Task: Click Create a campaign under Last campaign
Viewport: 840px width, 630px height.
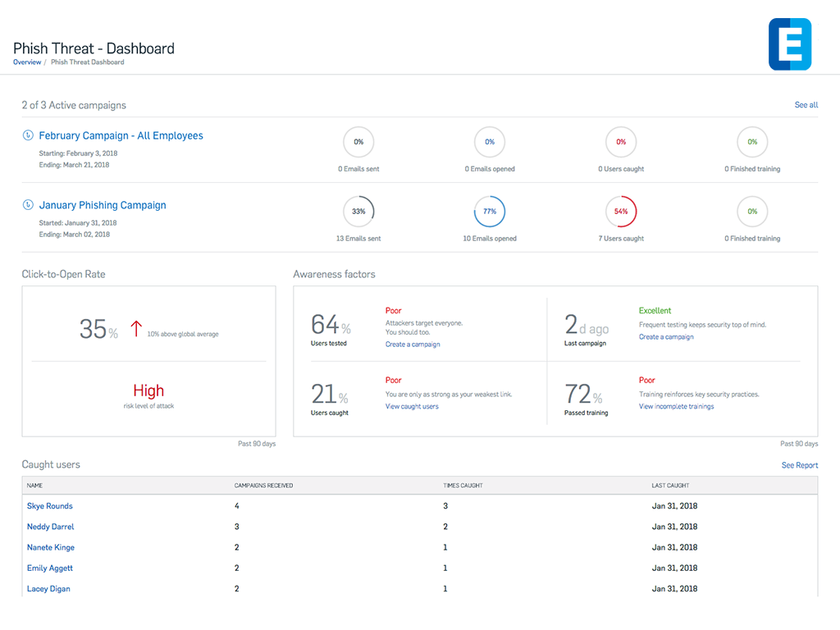Action: (666, 337)
